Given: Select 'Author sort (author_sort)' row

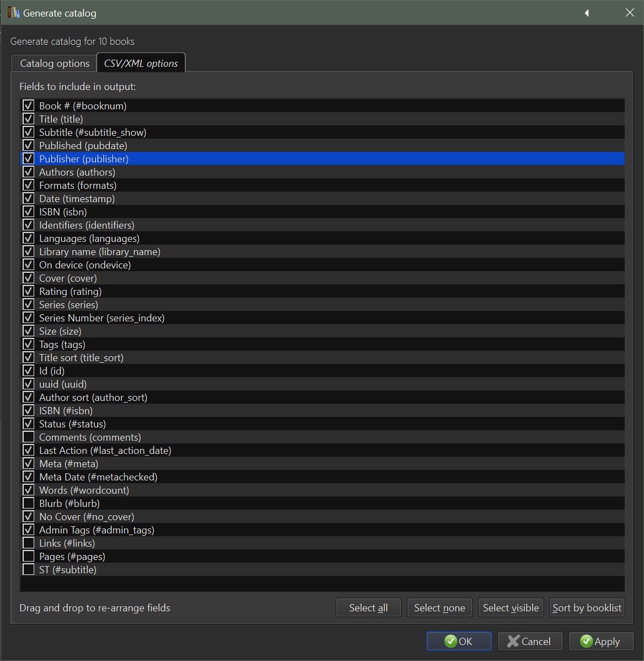Looking at the screenshot, I should pyautogui.click(x=323, y=397).
